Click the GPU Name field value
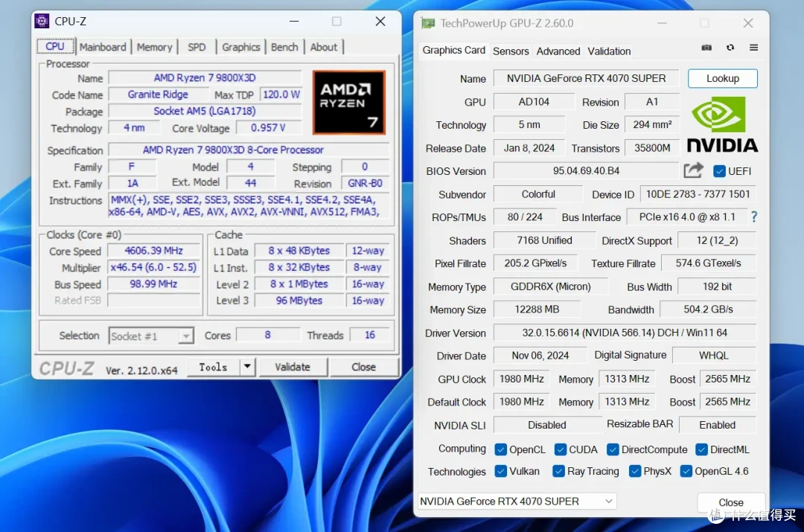Viewport: 804px width, 532px height. tap(586, 78)
